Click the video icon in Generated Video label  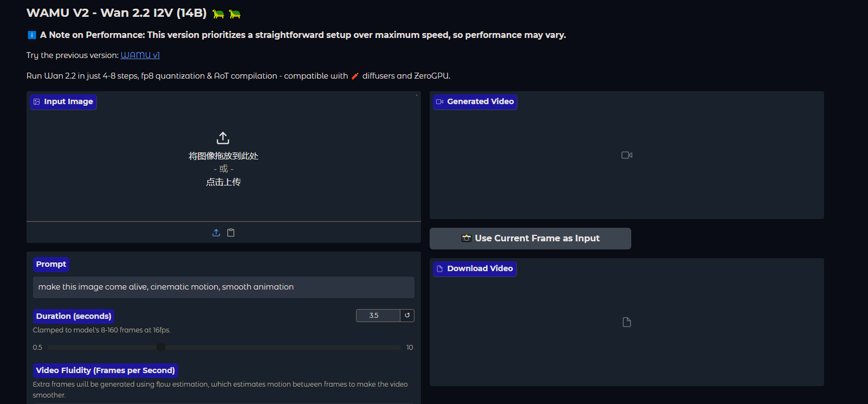tap(440, 102)
